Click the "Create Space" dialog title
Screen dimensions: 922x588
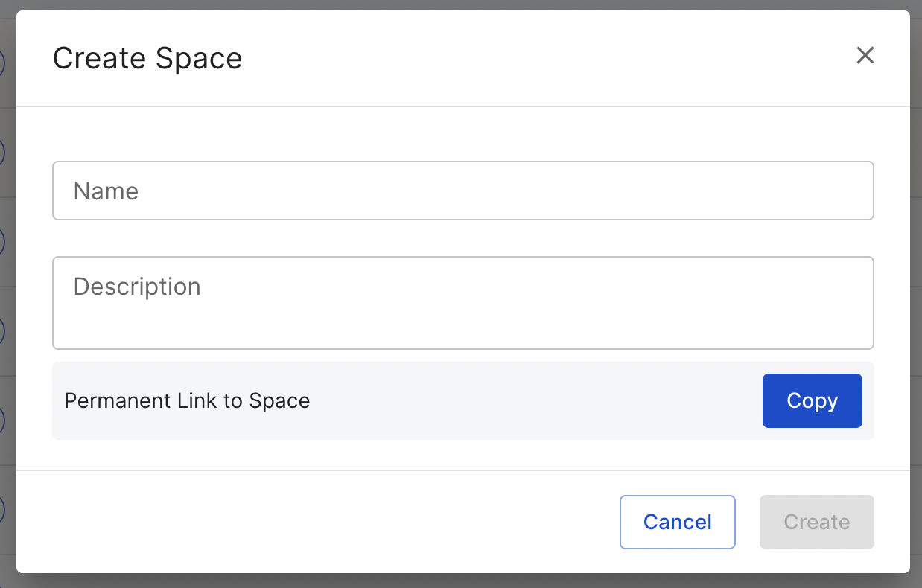pyautogui.click(x=147, y=59)
